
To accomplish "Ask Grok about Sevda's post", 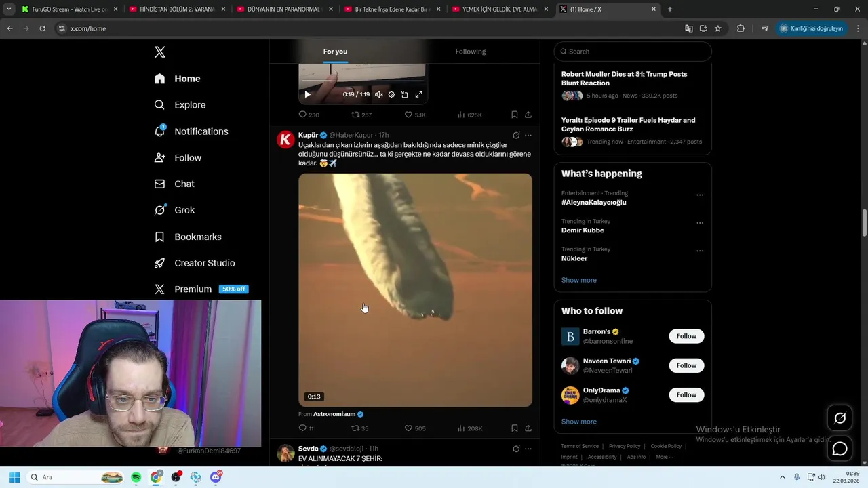I will point(516,449).
